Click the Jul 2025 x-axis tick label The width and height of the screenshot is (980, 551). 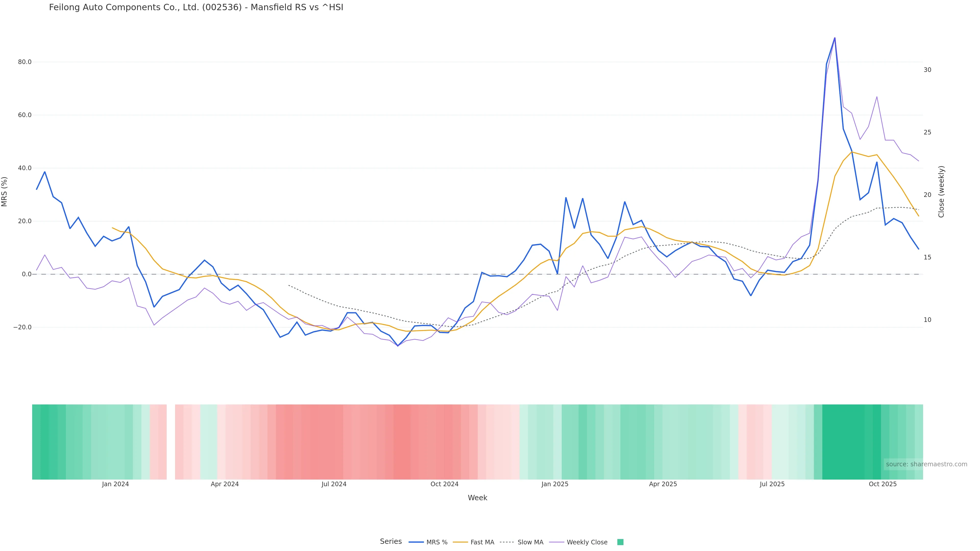772,484
